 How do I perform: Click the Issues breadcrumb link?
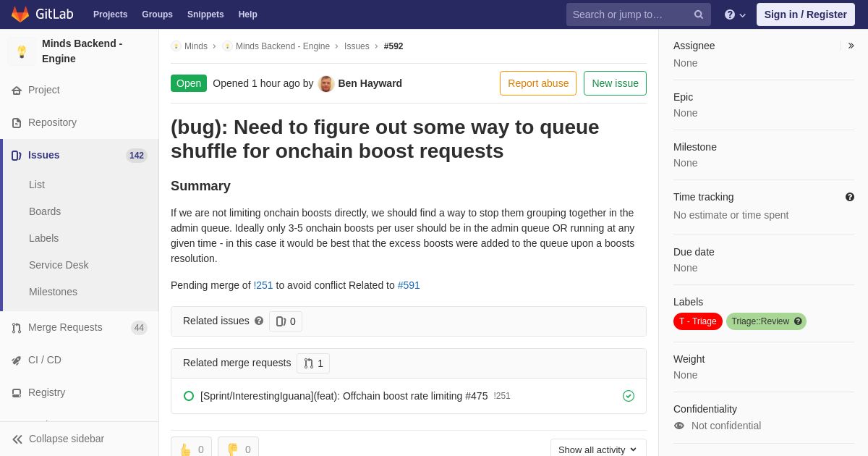pyautogui.click(x=357, y=46)
